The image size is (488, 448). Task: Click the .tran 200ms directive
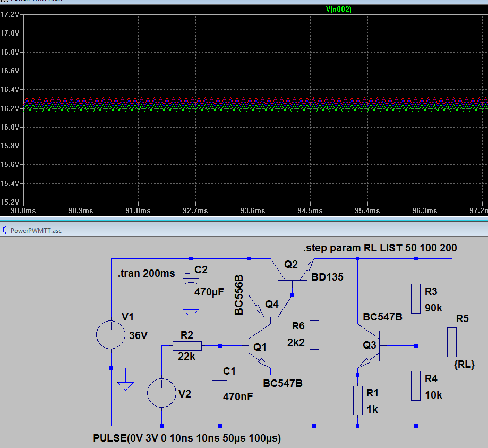pos(146,273)
